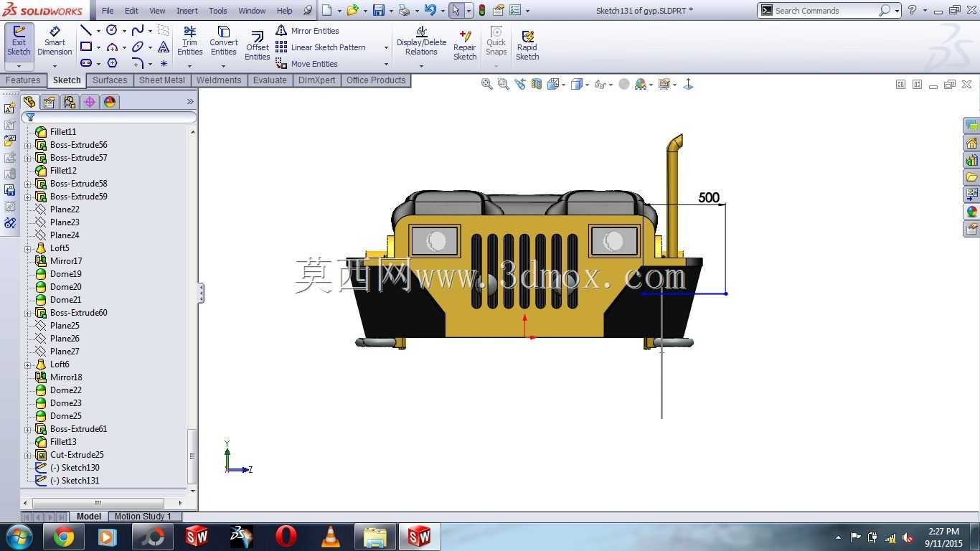Click Zoom to Fit in view toolbar
The width and height of the screenshot is (980, 551).
click(x=487, y=84)
